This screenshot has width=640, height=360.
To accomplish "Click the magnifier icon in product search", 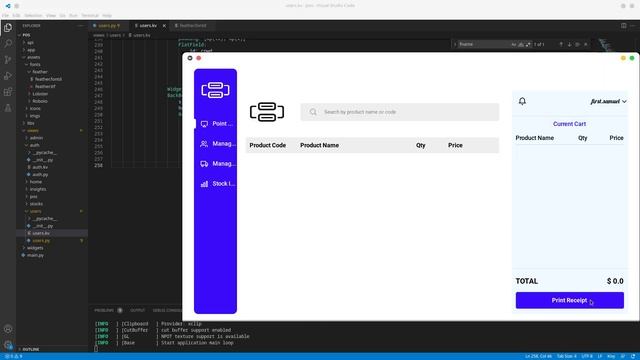I will point(313,112).
